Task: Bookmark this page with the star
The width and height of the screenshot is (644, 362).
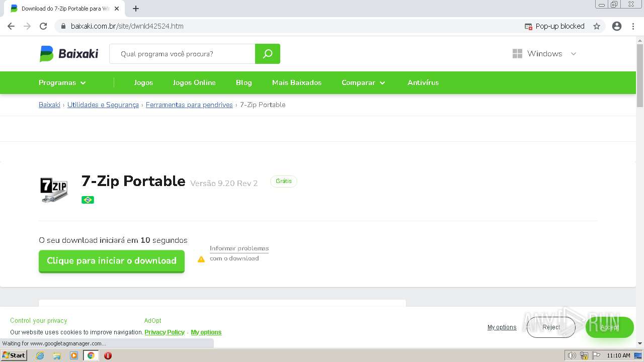Action: coord(597,26)
